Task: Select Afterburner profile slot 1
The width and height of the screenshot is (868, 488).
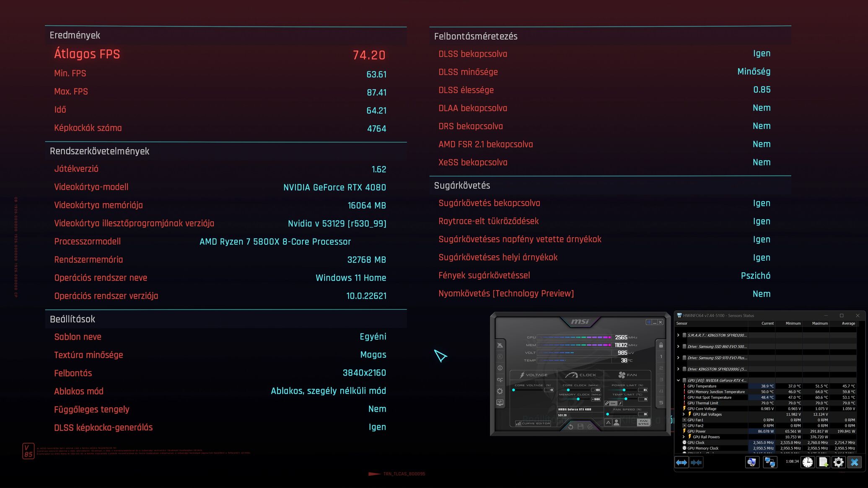Action: (661, 357)
